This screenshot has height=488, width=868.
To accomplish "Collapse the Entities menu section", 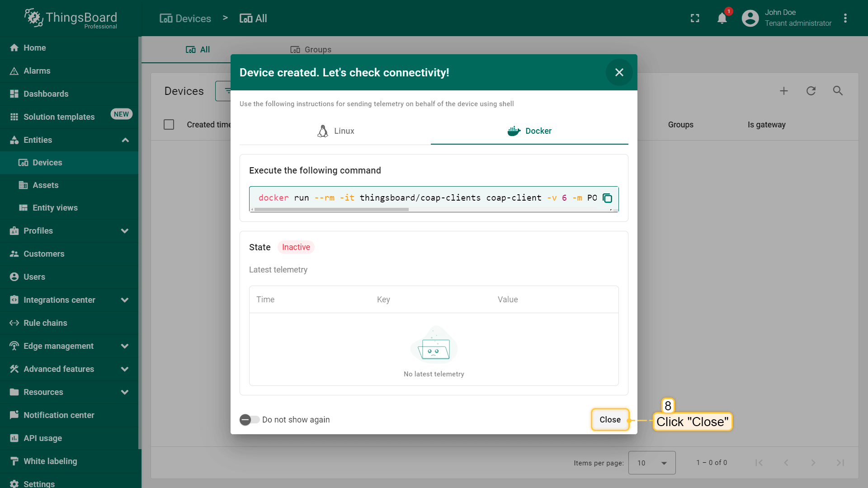I will [125, 140].
